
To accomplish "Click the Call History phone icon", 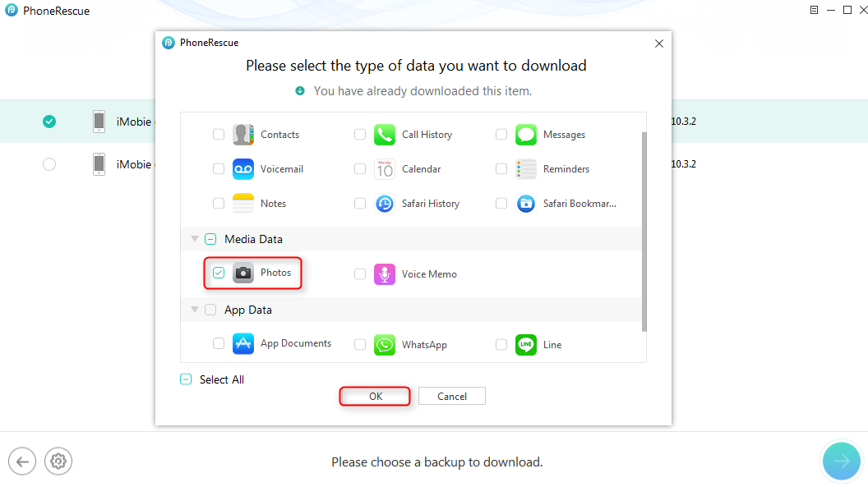I will click(384, 135).
